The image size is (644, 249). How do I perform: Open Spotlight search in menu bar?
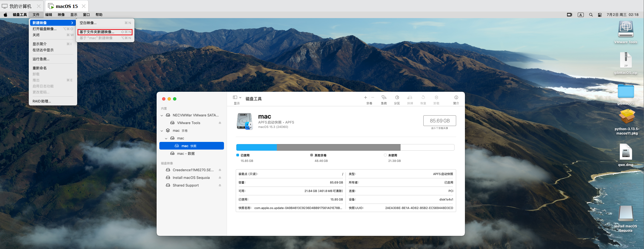pyautogui.click(x=591, y=15)
